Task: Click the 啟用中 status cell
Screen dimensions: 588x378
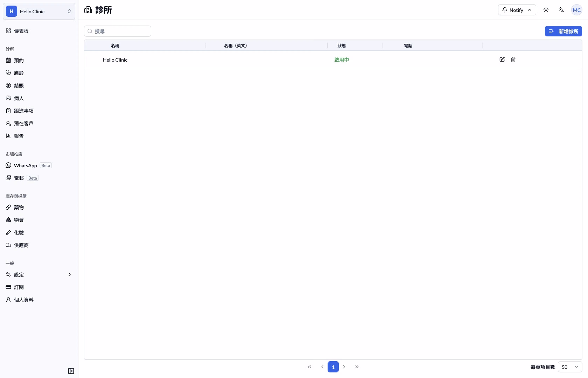Action: tap(342, 60)
